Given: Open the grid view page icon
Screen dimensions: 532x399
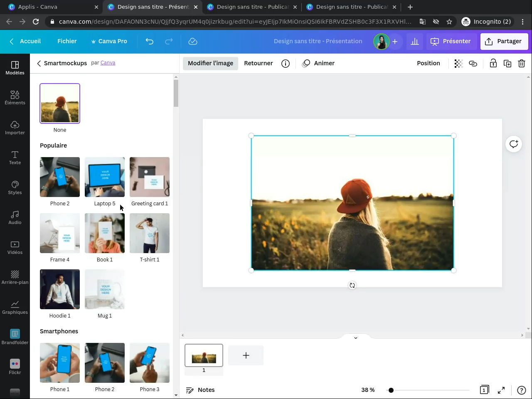Looking at the screenshot, I should [484, 390].
